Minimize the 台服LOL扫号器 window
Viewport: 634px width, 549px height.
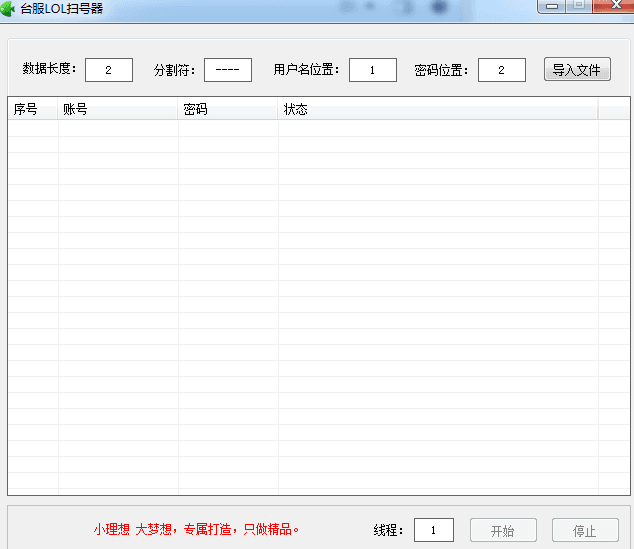[551, 5]
